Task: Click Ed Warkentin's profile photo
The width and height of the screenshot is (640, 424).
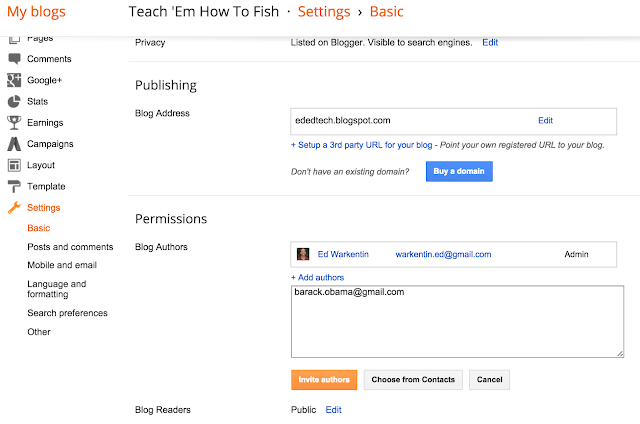Action: pyautogui.click(x=303, y=254)
